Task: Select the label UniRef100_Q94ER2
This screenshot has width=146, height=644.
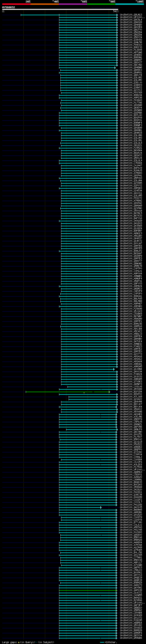Action: click(131, 55)
